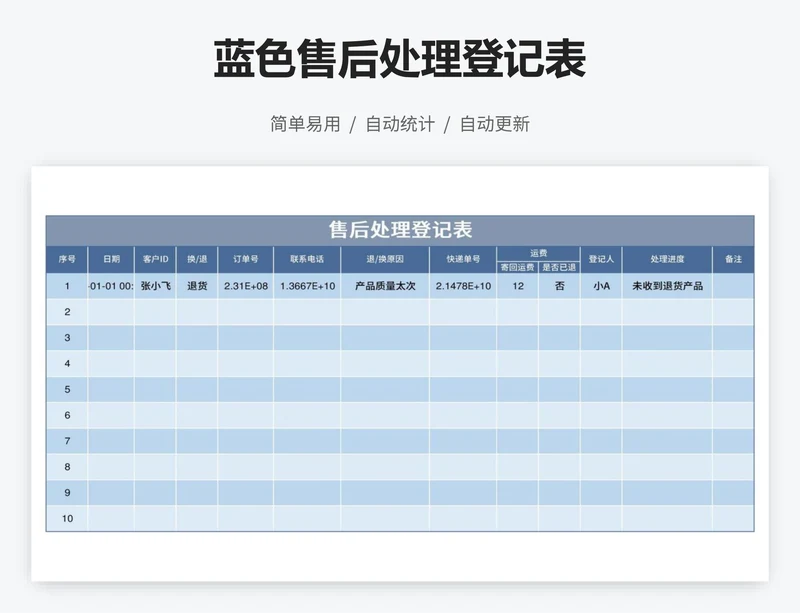Select the 寄回运费 sub-header
Image resolution: width=800 pixels, height=613 pixels.
[517, 267]
